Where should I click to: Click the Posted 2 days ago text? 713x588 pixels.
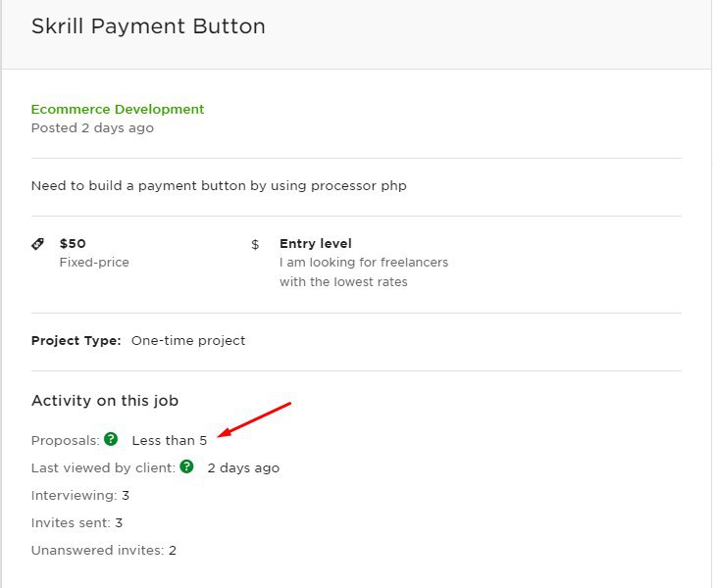click(92, 128)
